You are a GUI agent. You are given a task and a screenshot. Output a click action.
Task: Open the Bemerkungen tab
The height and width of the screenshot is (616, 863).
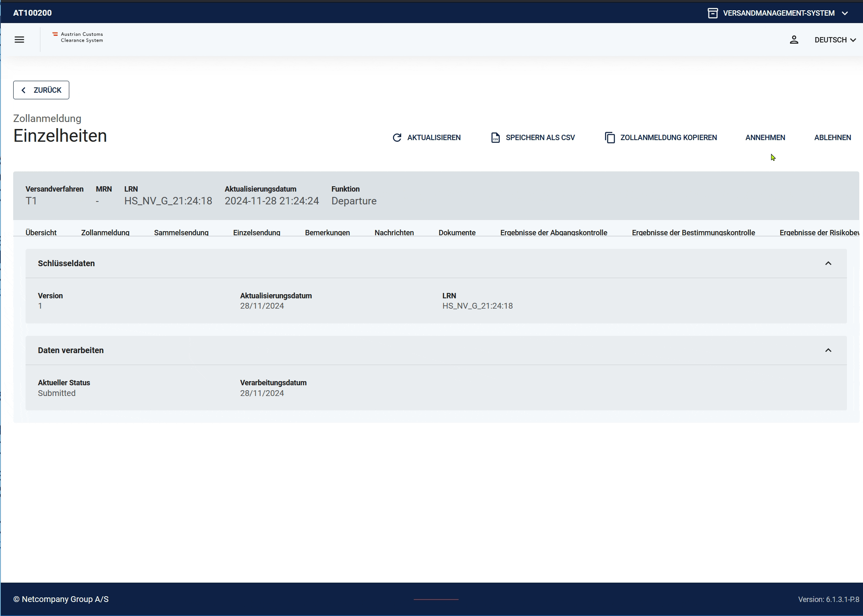327,232
